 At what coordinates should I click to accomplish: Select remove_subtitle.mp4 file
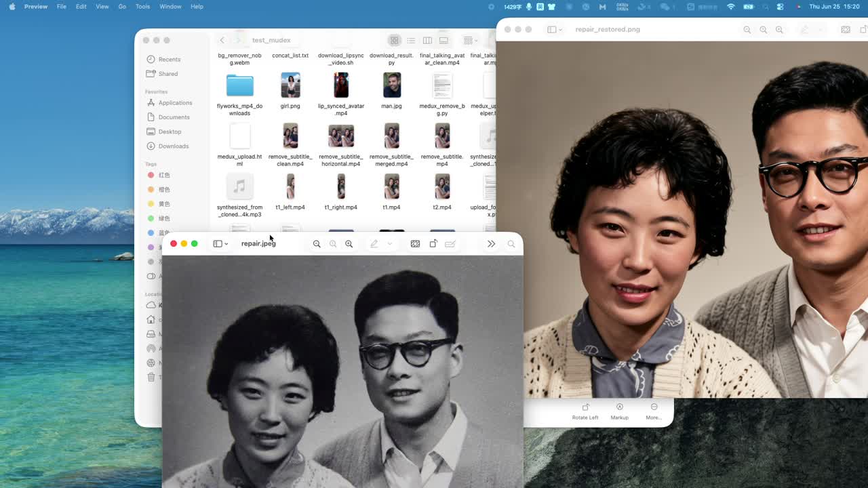(x=442, y=136)
